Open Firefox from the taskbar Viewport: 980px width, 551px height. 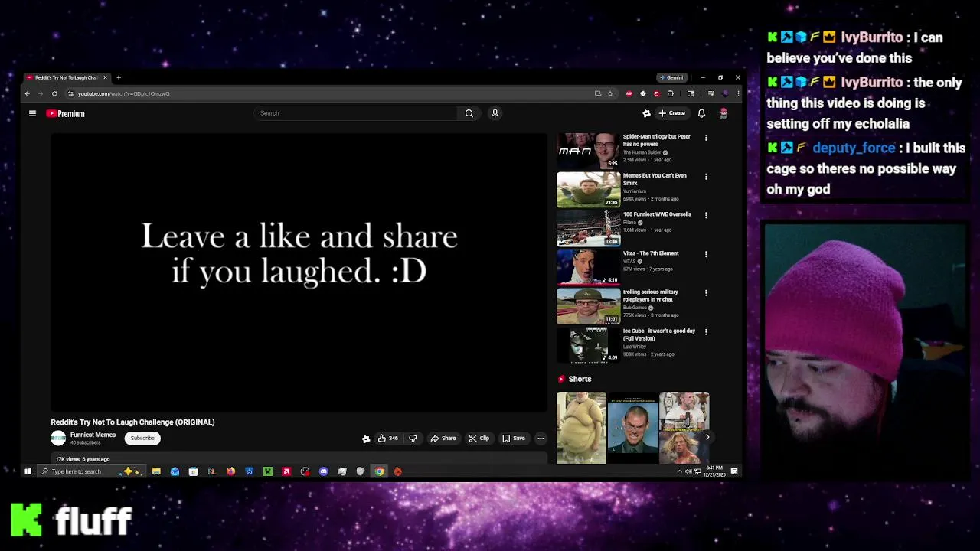[230, 471]
